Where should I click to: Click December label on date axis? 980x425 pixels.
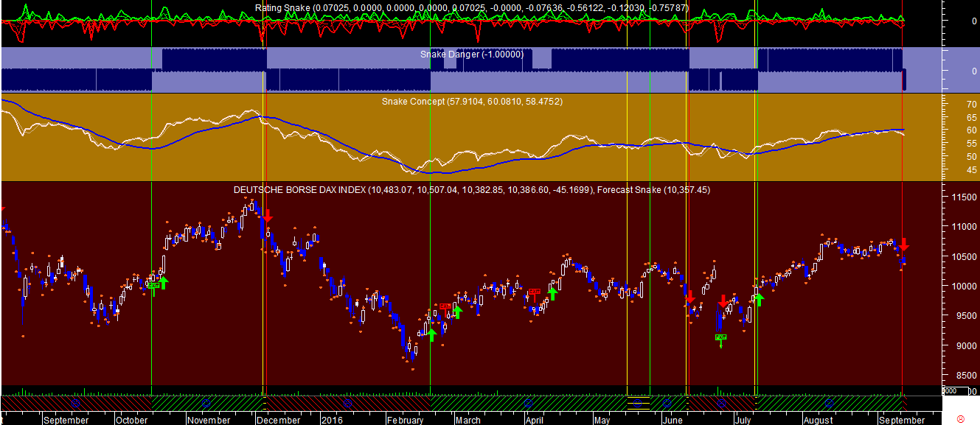(x=278, y=420)
